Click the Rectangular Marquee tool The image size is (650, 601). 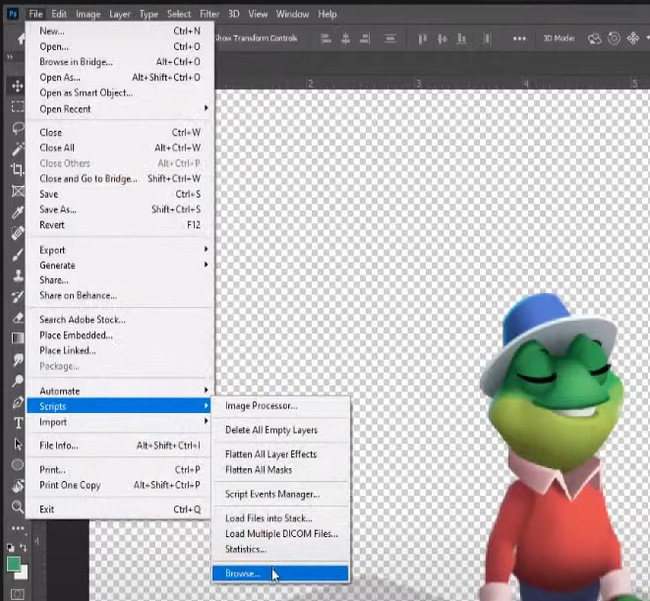tap(17, 107)
